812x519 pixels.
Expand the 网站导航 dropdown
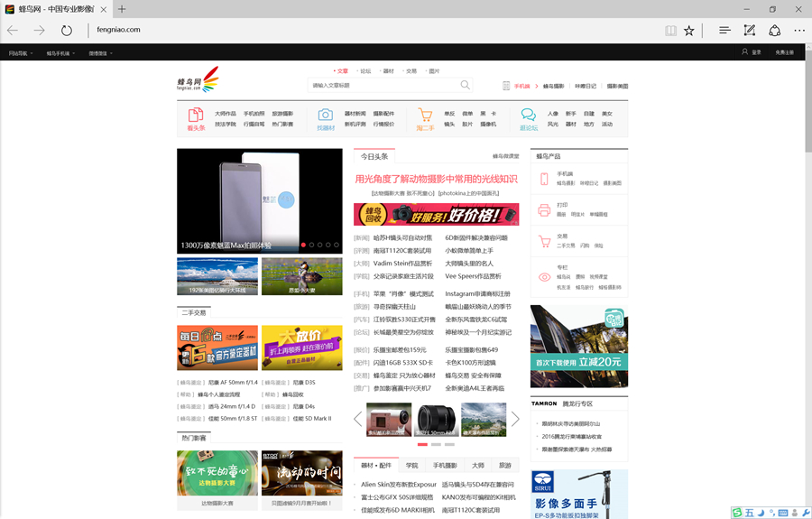point(21,53)
